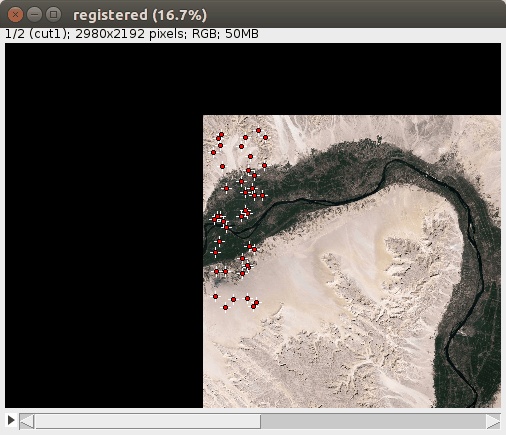Viewport: 506px width, 435px height.
Task: Click the "registered (16.7%)" title bar text
Action: pyautogui.click(x=140, y=15)
